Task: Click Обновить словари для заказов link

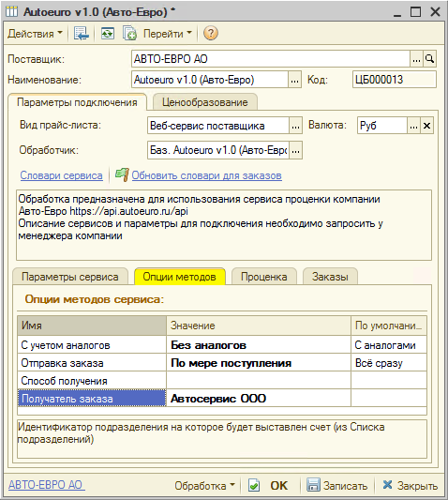Action: (207, 175)
